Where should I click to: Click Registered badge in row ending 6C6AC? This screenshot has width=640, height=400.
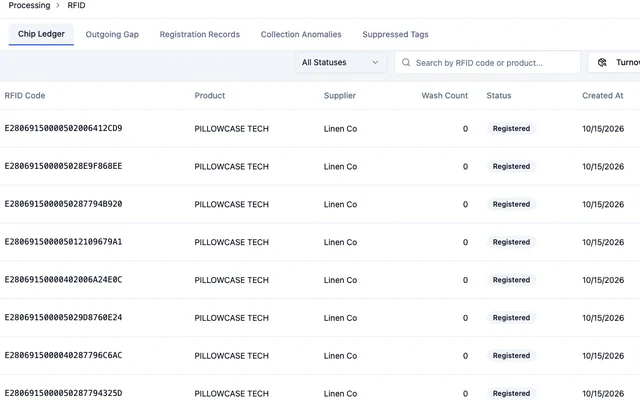click(x=511, y=356)
